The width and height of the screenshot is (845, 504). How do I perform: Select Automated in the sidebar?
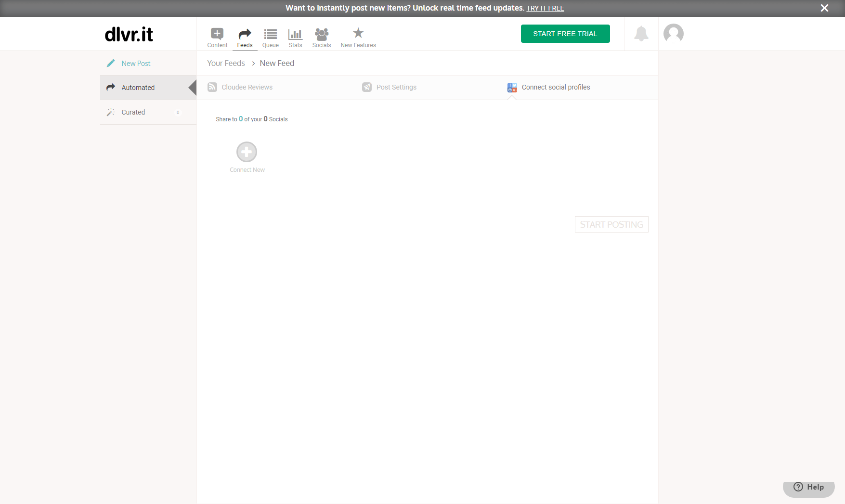click(138, 88)
